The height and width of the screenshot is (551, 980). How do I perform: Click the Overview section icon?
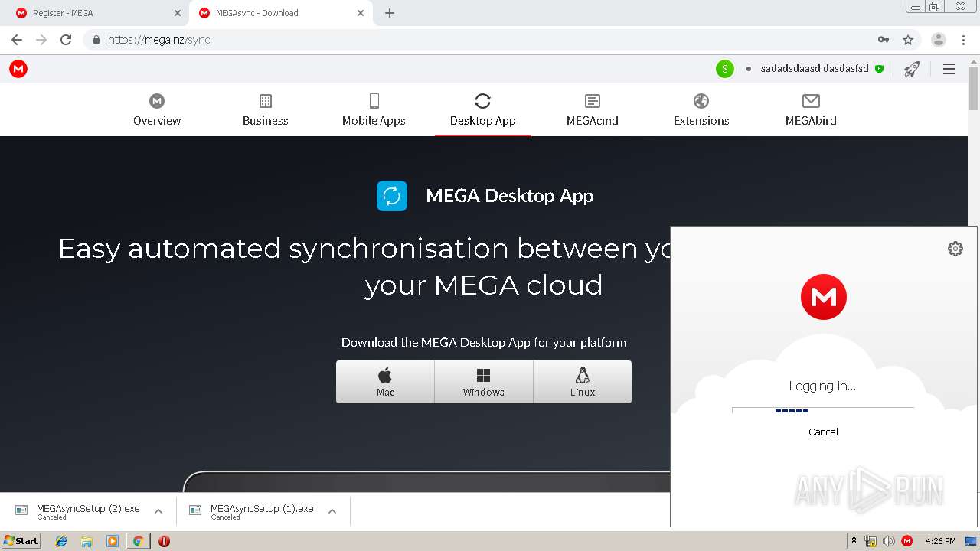coord(157,101)
